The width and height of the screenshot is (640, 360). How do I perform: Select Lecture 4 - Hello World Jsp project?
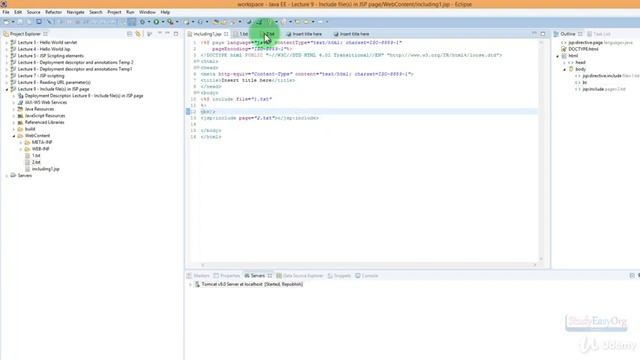pos(44,49)
